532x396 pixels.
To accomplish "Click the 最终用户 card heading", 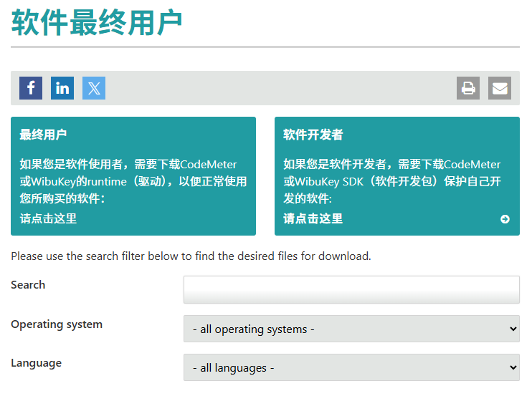I will click(x=43, y=135).
